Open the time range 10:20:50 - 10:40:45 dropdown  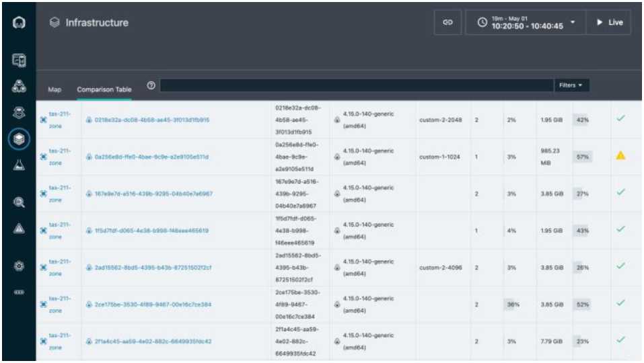pyautogui.click(x=525, y=22)
